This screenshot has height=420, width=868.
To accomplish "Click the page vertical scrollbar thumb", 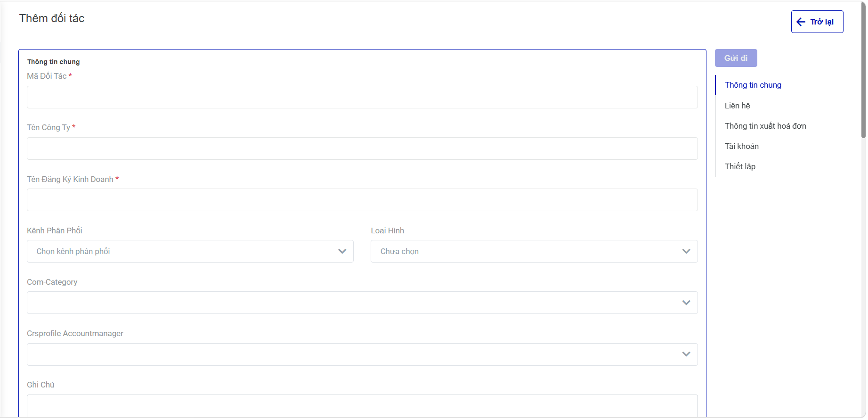I will pyautogui.click(x=863, y=70).
